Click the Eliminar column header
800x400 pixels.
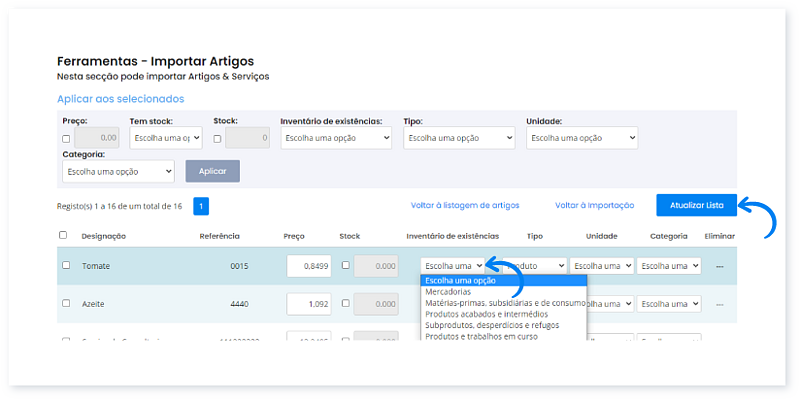[x=719, y=236]
